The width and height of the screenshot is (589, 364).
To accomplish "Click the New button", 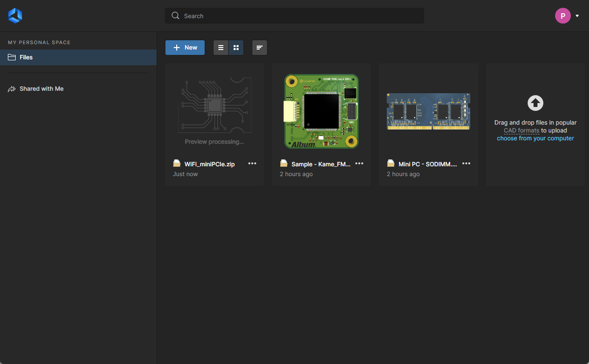I will [185, 48].
